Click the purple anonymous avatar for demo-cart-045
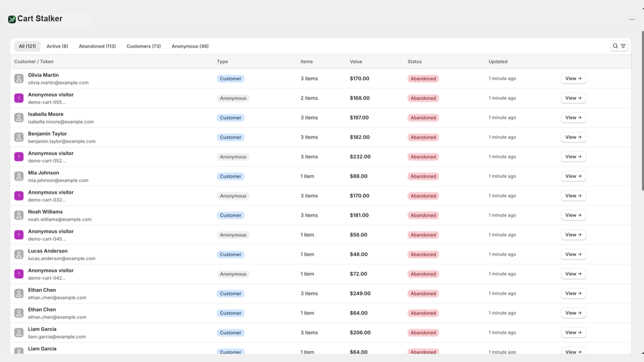The image size is (644, 362). point(19,235)
